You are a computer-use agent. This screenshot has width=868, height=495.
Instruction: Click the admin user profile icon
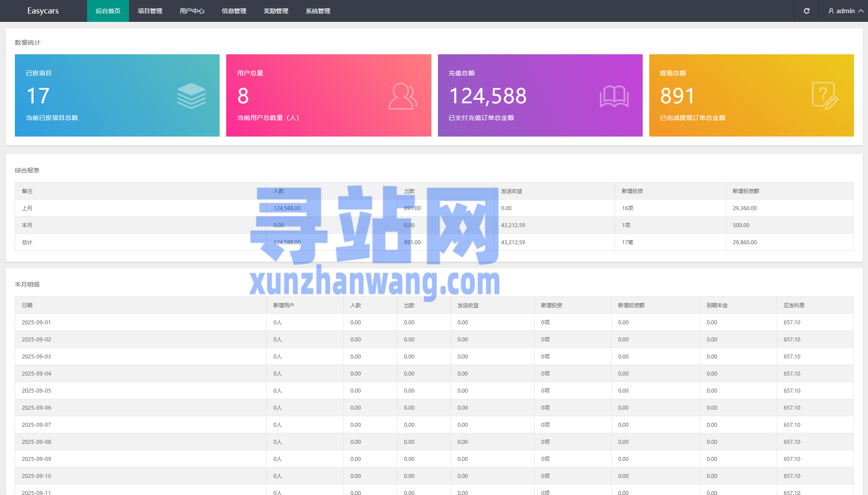pos(831,11)
